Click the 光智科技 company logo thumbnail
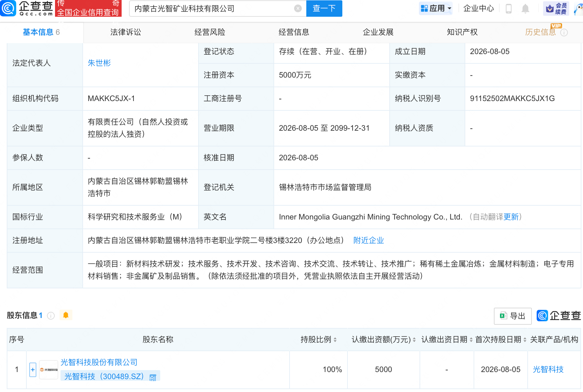 click(49, 370)
